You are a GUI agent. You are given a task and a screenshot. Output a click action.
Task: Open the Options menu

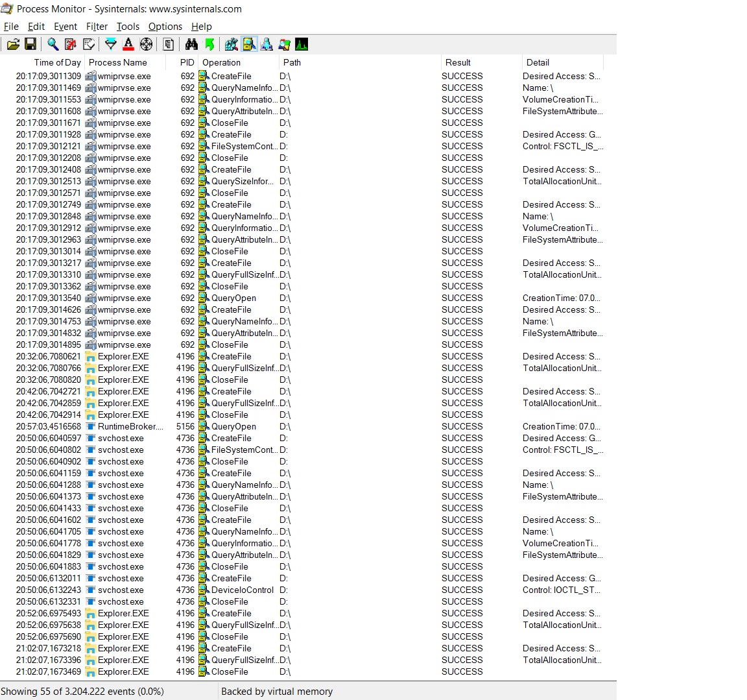pyautogui.click(x=165, y=27)
